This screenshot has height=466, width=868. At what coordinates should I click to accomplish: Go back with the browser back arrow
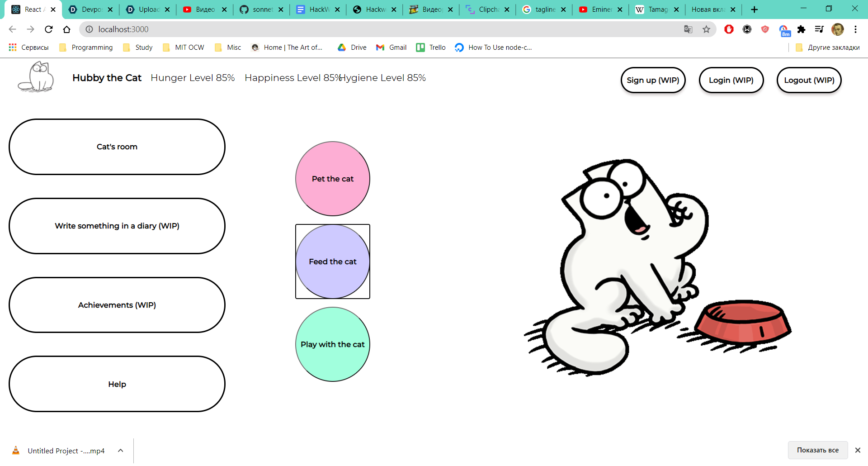point(12,29)
